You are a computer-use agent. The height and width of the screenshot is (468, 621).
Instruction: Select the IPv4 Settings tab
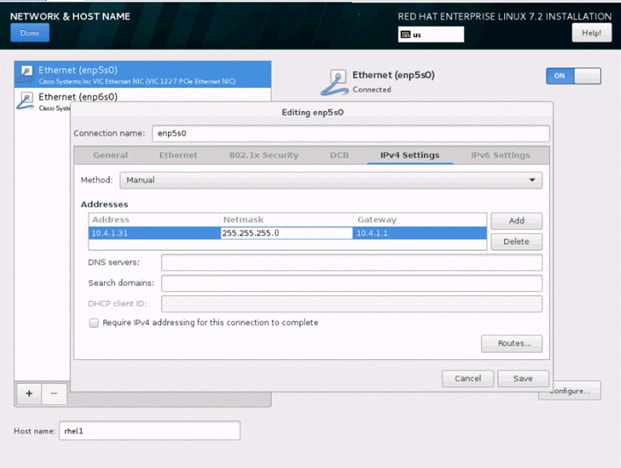pos(410,155)
